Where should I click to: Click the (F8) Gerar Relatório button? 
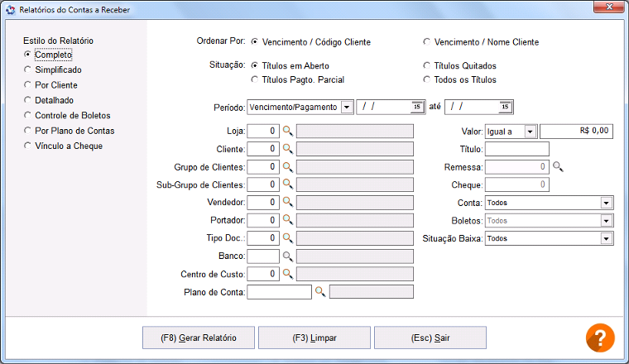pos(199,338)
